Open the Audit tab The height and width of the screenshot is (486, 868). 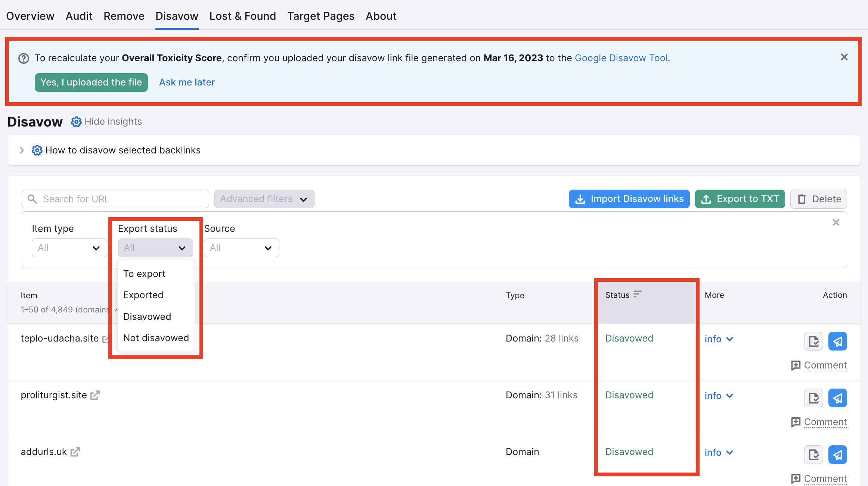coord(79,16)
